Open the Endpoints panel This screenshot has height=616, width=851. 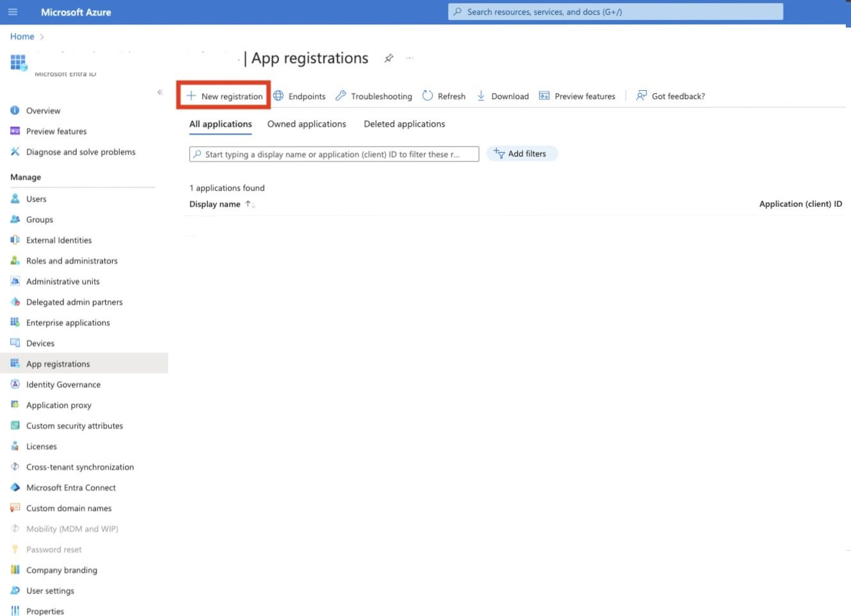pyautogui.click(x=300, y=96)
